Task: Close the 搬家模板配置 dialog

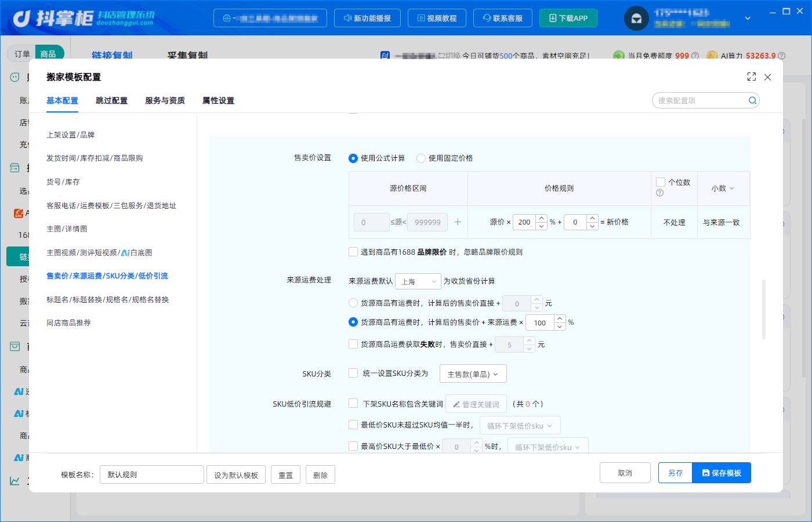Action: 767,77
